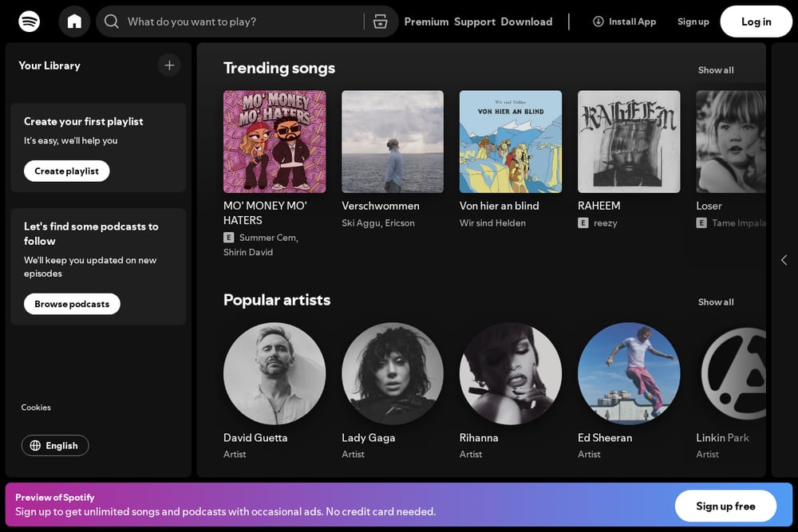
Task: Click the 'RAHEEM' song title text
Action: 599,206
